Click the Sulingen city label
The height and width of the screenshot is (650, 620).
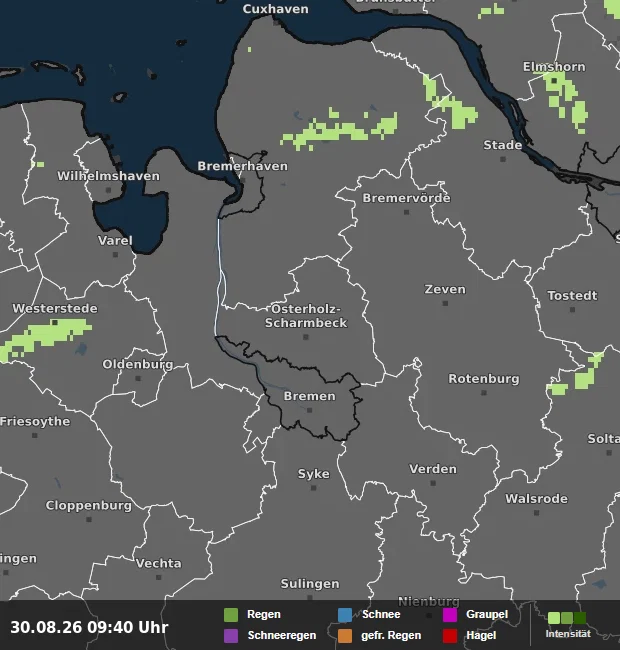[310, 584]
